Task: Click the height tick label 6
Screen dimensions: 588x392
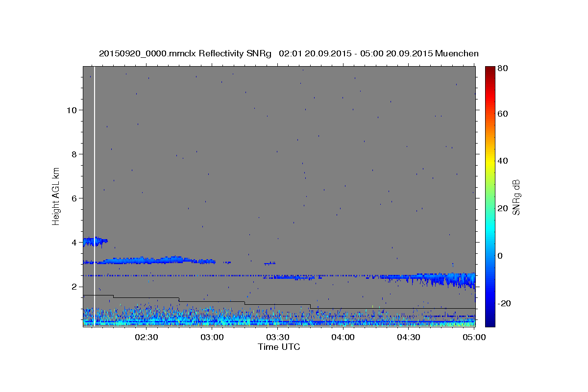Action: tap(74, 198)
